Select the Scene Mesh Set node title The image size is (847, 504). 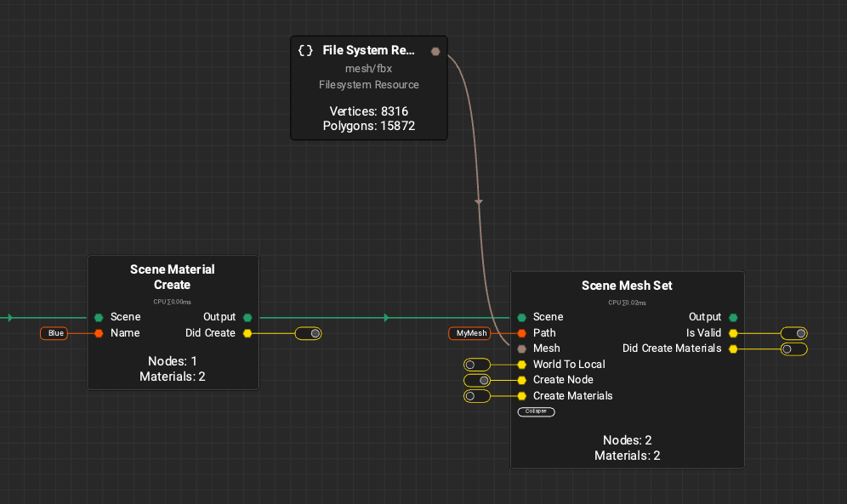[627, 286]
